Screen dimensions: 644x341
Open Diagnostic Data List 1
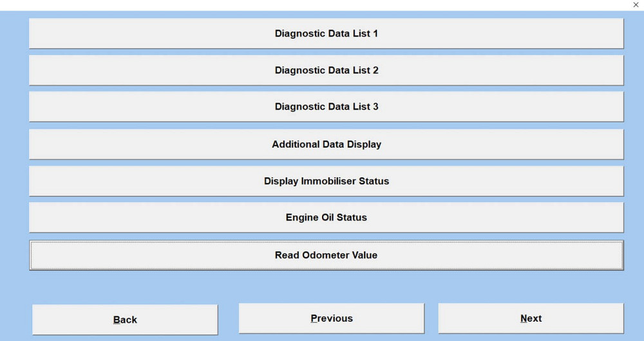pos(326,34)
